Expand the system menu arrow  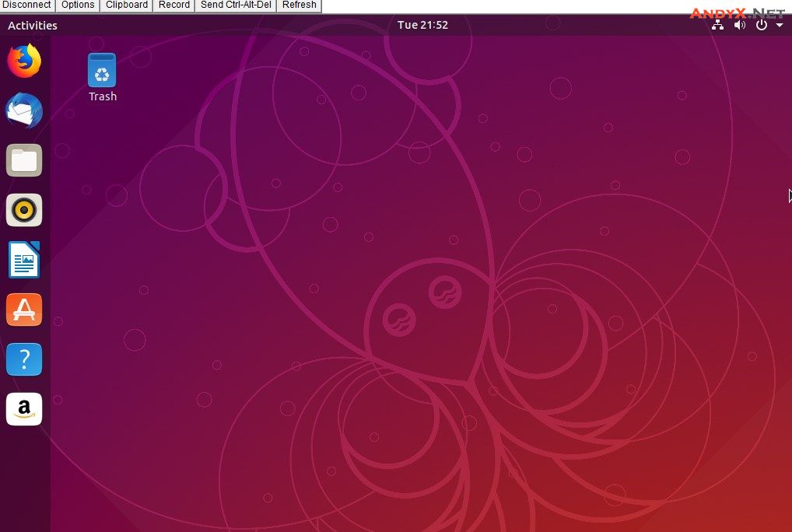(780, 26)
